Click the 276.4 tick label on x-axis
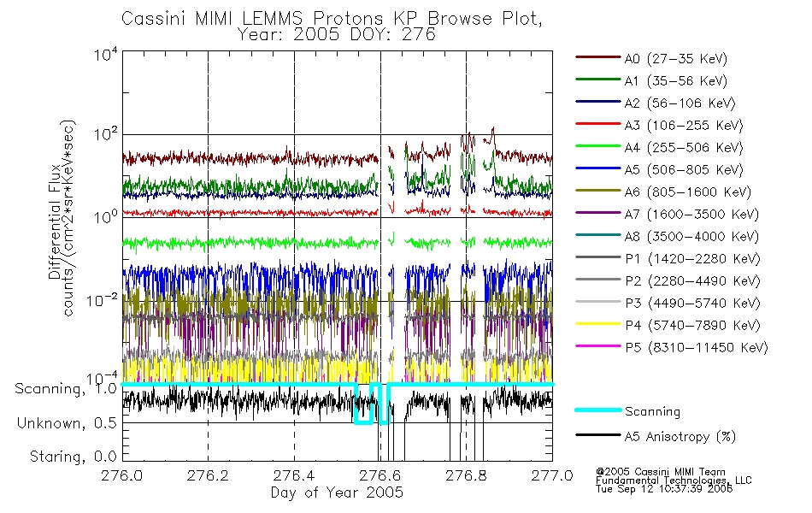The width and height of the screenshot is (812, 513). [x=294, y=475]
